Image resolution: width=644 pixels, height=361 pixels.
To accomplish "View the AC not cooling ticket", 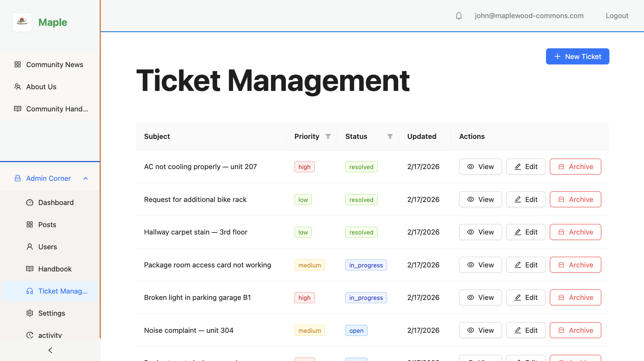I will [480, 167].
